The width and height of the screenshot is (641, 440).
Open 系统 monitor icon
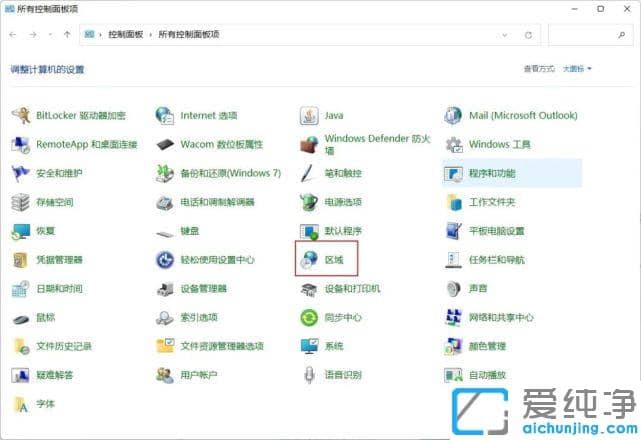click(309, 346)
